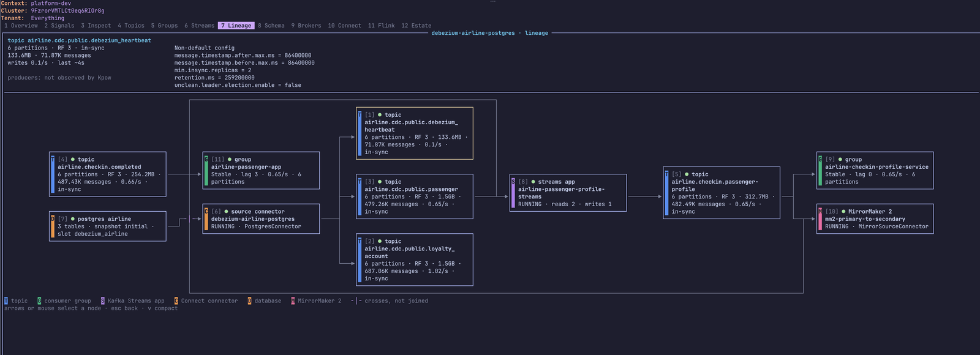
Task: Click the message.timestamp.before.max.ms = 86400000 line
Action: (x=244, y=62)
